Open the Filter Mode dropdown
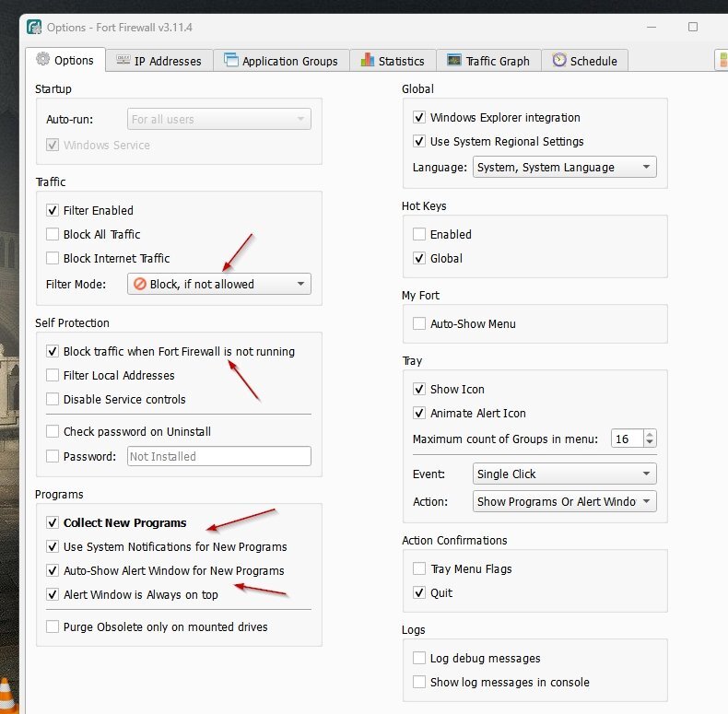The height and width of the screenshot is (714, 728). pyautogui.click(x=219, y=284)
